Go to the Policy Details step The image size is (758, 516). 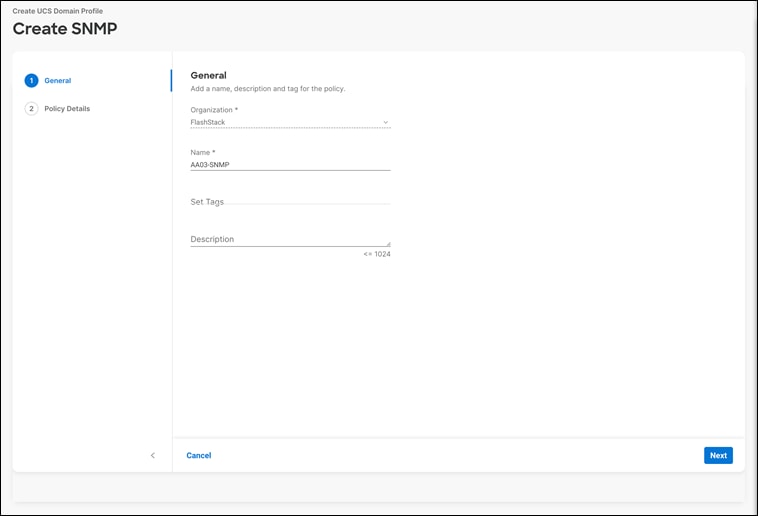click(x=67, y=109)
